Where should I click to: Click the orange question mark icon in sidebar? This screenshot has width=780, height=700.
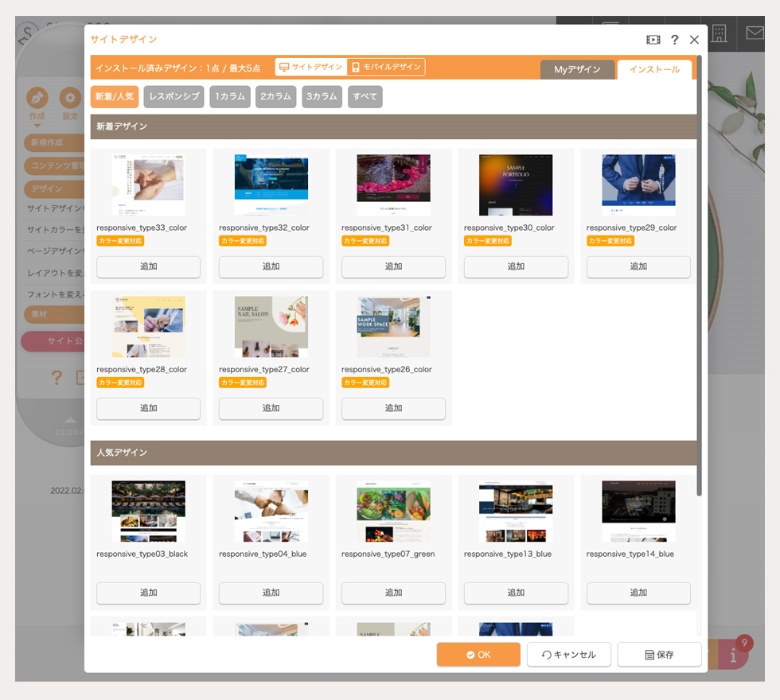click(57, 377)
